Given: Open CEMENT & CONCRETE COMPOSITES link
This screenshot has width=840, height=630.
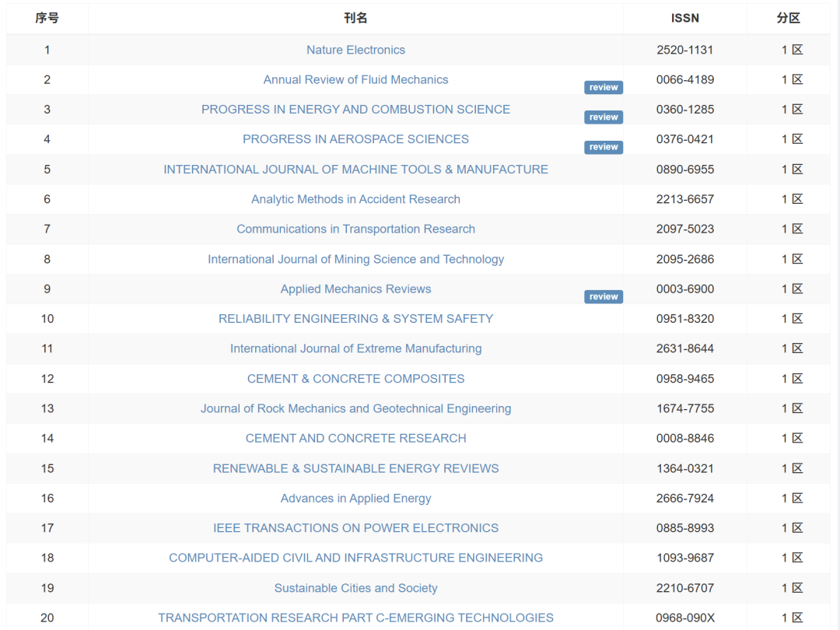Looking at the screenshot, I should [x=355, y=379].
